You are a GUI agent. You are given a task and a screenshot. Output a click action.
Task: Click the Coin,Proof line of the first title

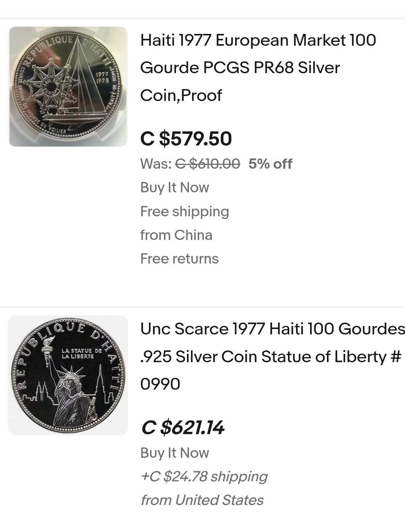(x=181, y=96)
